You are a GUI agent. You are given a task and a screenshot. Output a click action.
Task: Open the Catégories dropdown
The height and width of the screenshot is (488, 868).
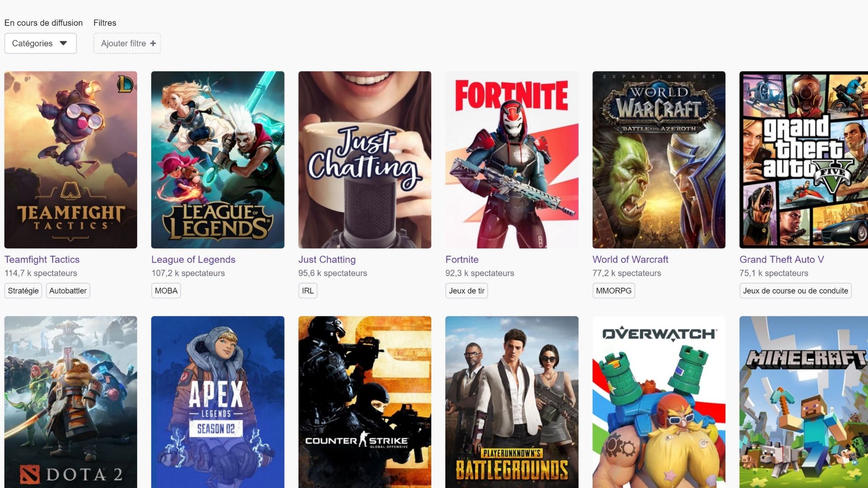40,43
